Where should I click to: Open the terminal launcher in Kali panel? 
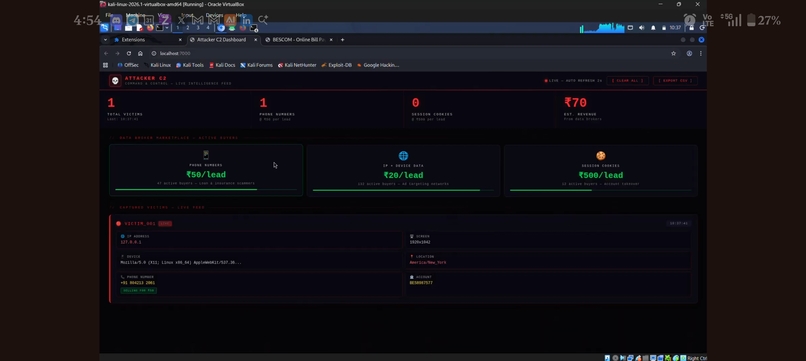pyautogui.click(x=159, y=28)
